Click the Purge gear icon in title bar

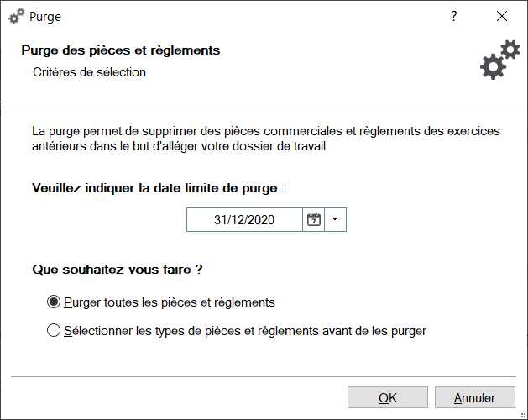[x=16, y=16]
